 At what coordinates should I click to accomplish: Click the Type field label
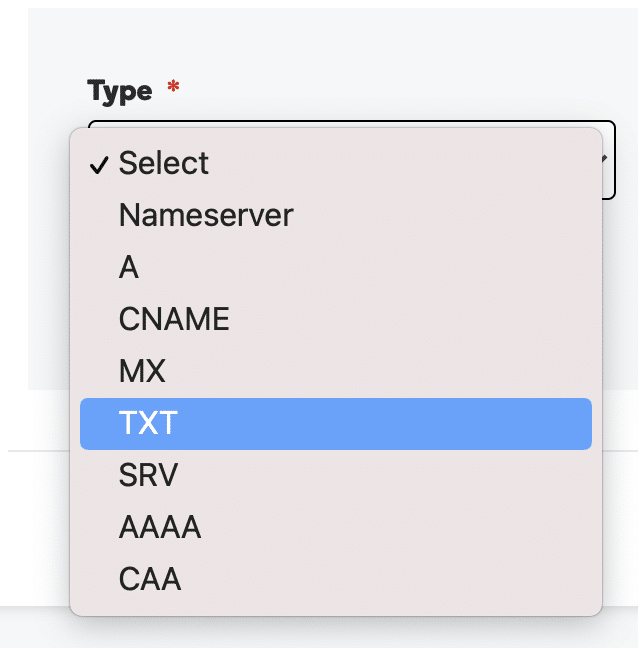119,92
